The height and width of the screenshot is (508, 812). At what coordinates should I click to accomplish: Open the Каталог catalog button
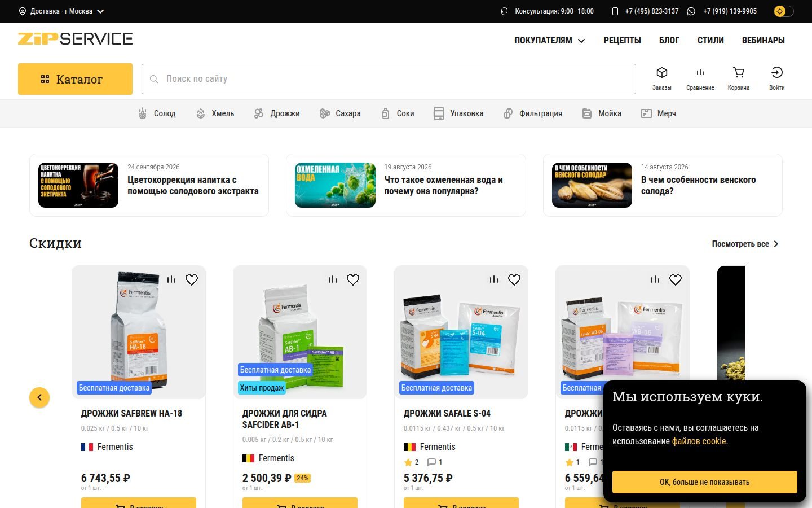tap(75, 79)
